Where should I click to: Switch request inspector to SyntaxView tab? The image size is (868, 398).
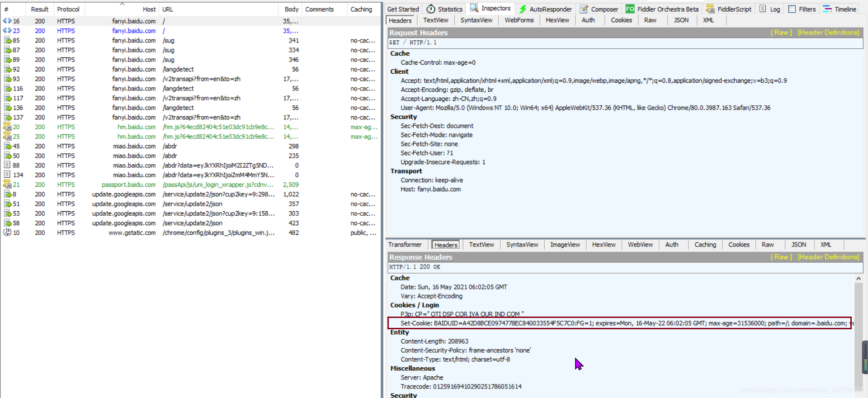pyautogui.click(x=476, y=20)
